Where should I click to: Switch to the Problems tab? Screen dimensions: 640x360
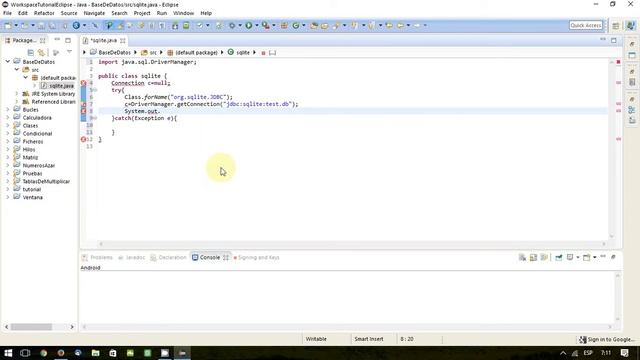[97, 257]
